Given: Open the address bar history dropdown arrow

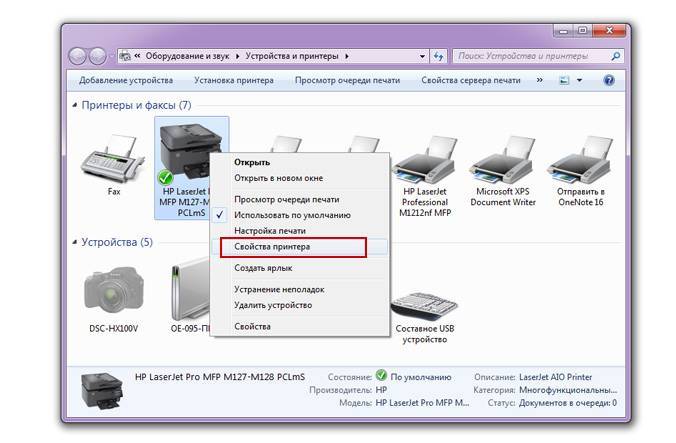Looking at the screenshot, I should [422, 56].
